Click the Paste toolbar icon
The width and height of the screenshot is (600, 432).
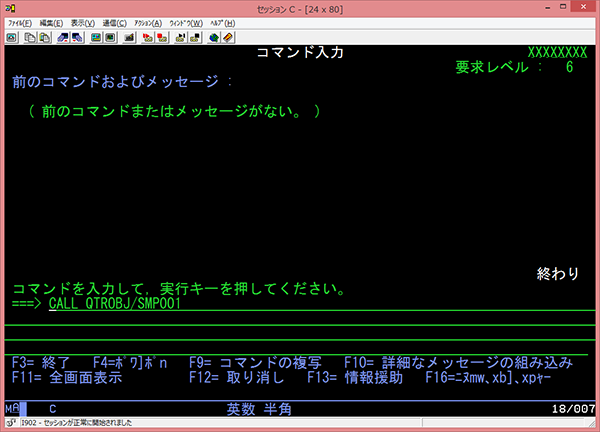pos(44,37)
